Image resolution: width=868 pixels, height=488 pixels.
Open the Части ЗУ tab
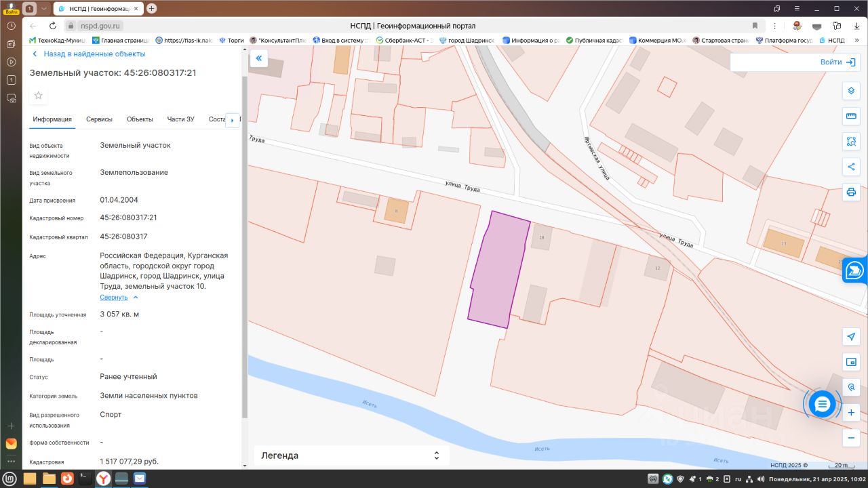click(x=180, y=119)
